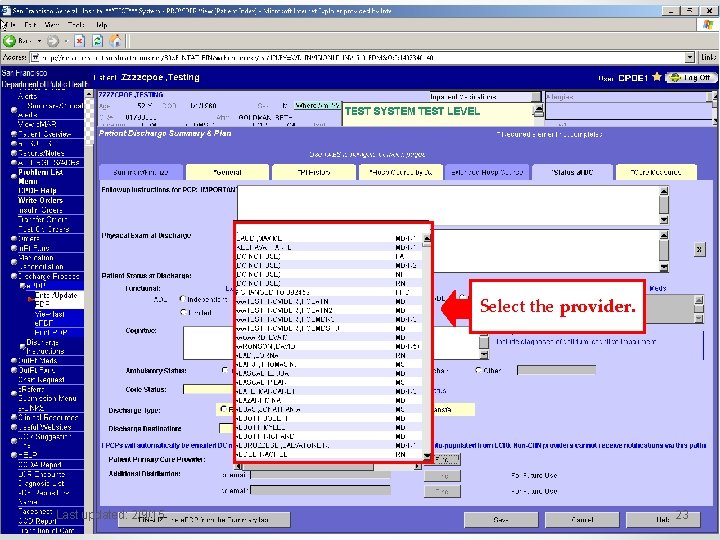Click the page icon in the address bar
Viewport: 720px width, 540px height.
click(x=35, y=58)
